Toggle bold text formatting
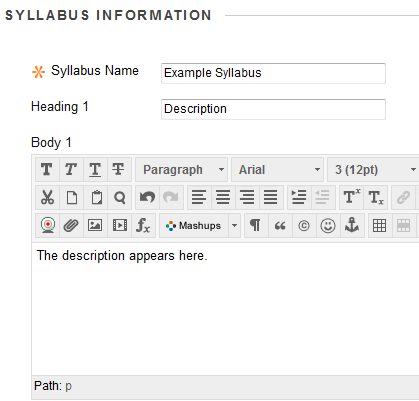 pyautogui.click(x=47, y=170)
